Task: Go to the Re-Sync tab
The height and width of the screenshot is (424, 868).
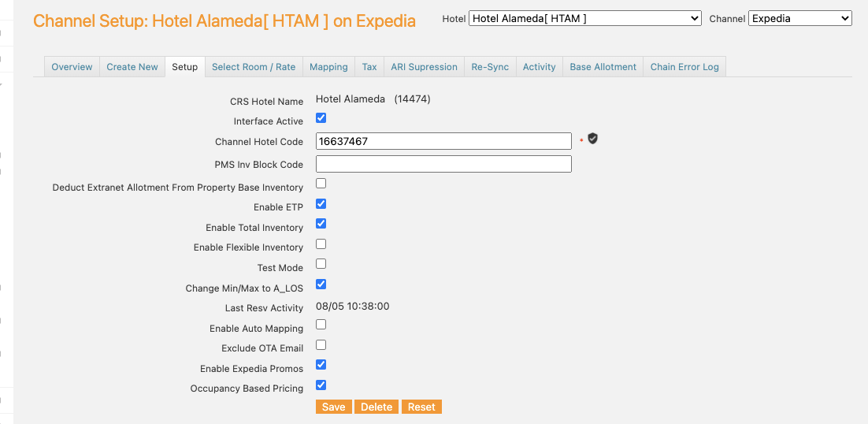Action: [x=490, y=66]
